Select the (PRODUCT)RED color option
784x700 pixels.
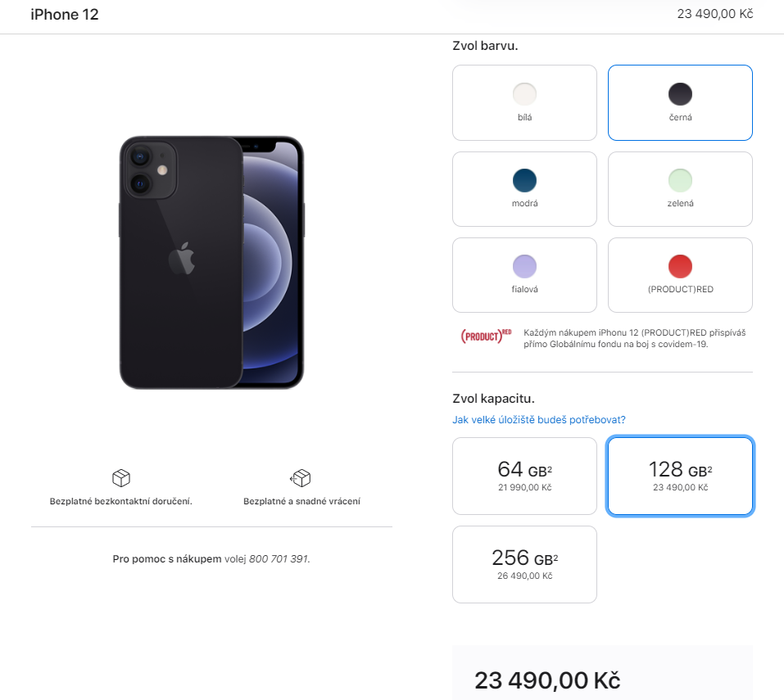680,275
